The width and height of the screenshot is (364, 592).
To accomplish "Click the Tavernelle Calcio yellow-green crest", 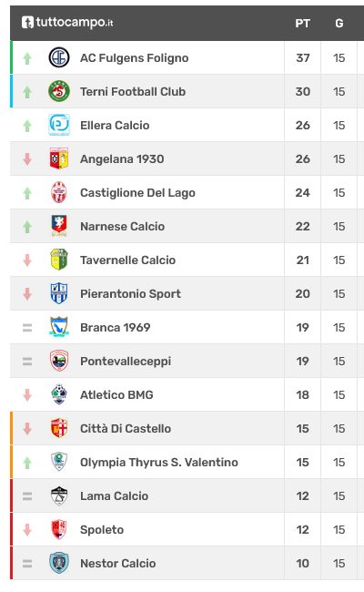I will pos(59,260).
